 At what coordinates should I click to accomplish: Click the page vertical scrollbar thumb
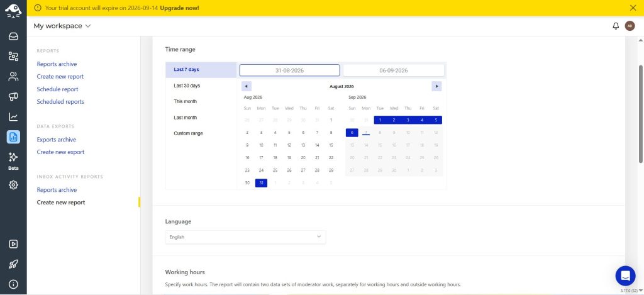(641, 114)
